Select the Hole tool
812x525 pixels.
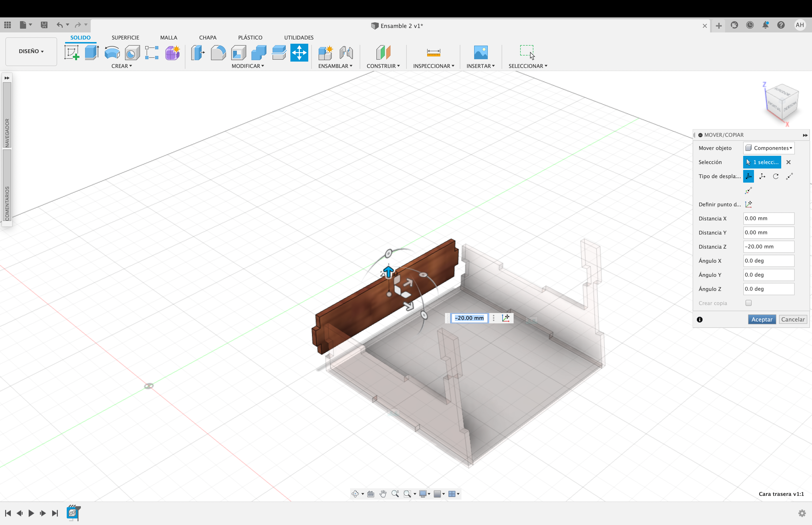(x=132, y=53)
